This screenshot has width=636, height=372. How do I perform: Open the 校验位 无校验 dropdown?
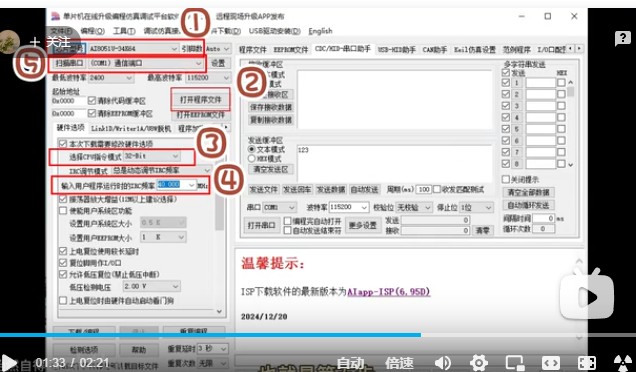414,207
